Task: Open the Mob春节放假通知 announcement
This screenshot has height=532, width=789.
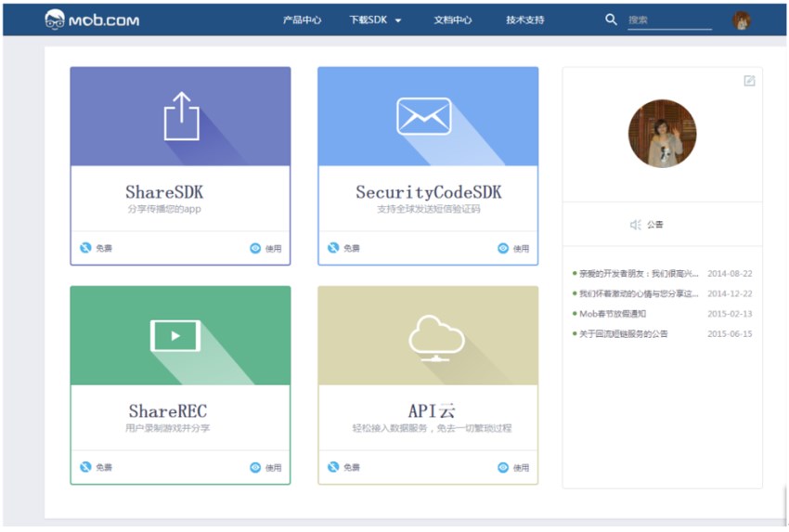Action: click(x=613, y=314)
